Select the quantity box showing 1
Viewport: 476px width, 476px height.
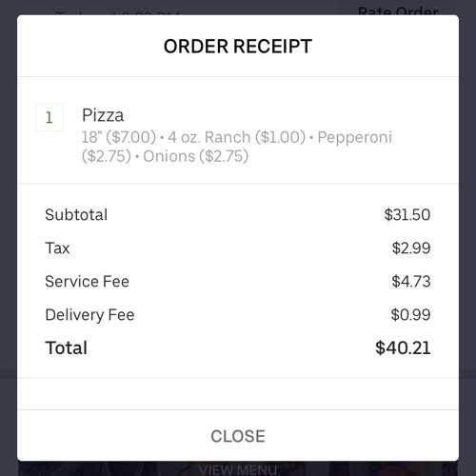50,117
